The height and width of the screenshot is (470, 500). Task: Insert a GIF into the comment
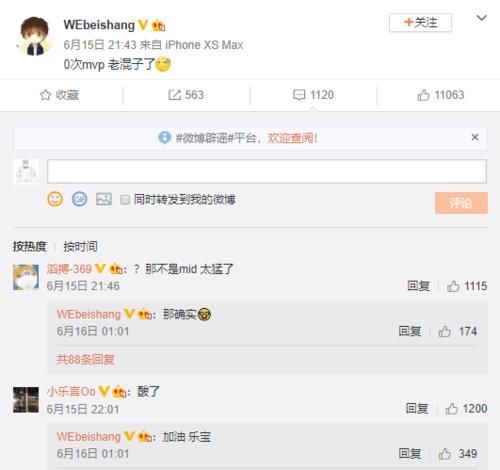pos(79,199)
